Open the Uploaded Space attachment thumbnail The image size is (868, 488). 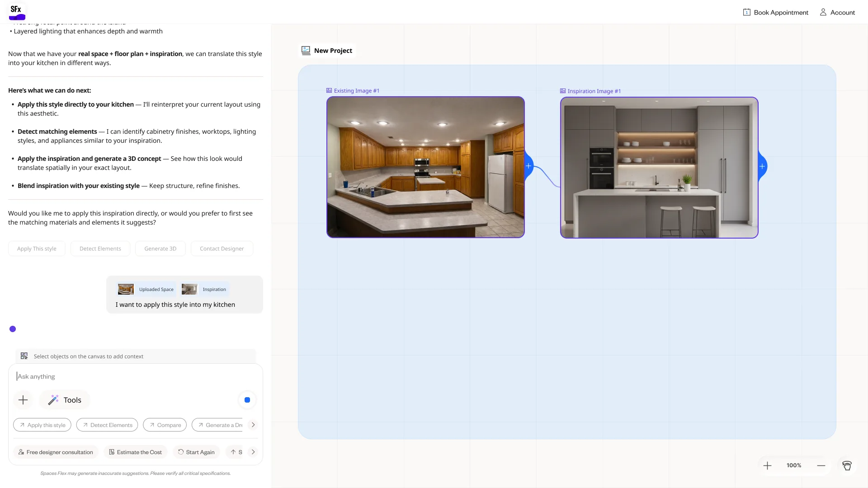pos(126,289)
